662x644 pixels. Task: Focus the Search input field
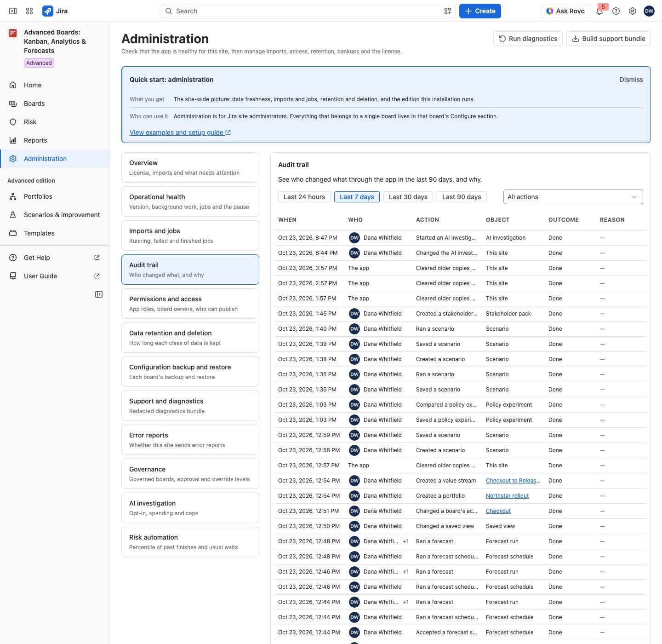pyautogui.click(x=308, y=11)
